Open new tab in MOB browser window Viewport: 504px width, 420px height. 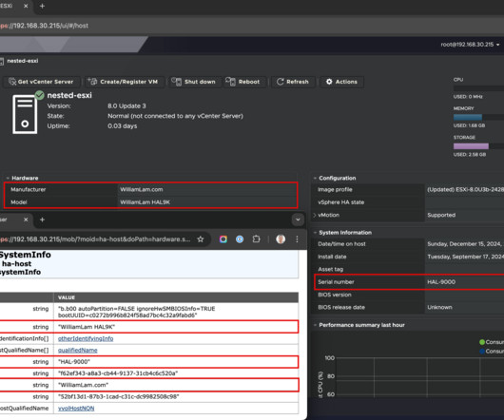42,220
